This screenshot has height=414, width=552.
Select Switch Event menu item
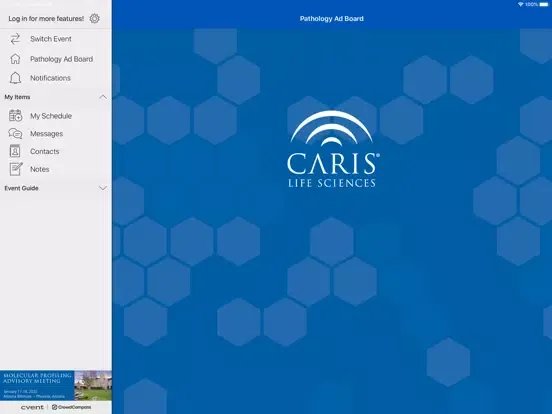(x=56, y=39)
